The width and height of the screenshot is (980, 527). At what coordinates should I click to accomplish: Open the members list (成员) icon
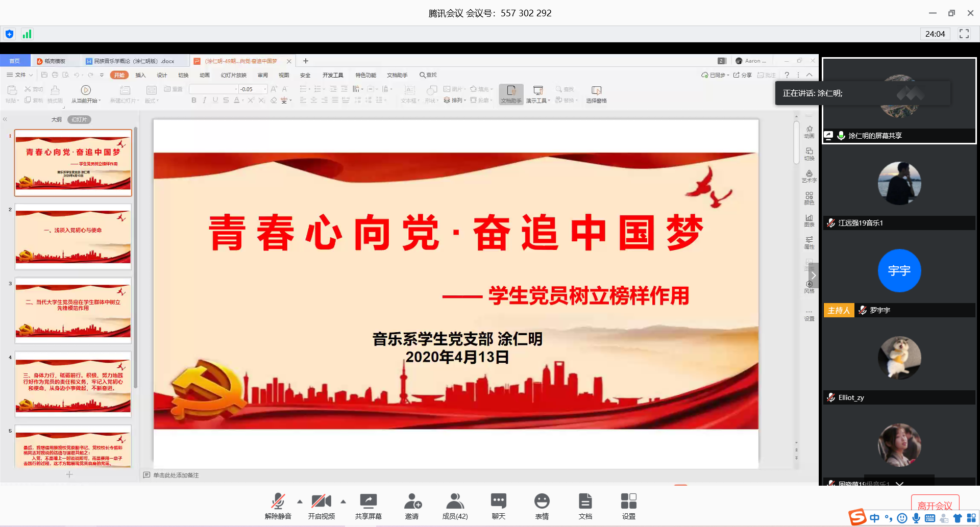455,501
